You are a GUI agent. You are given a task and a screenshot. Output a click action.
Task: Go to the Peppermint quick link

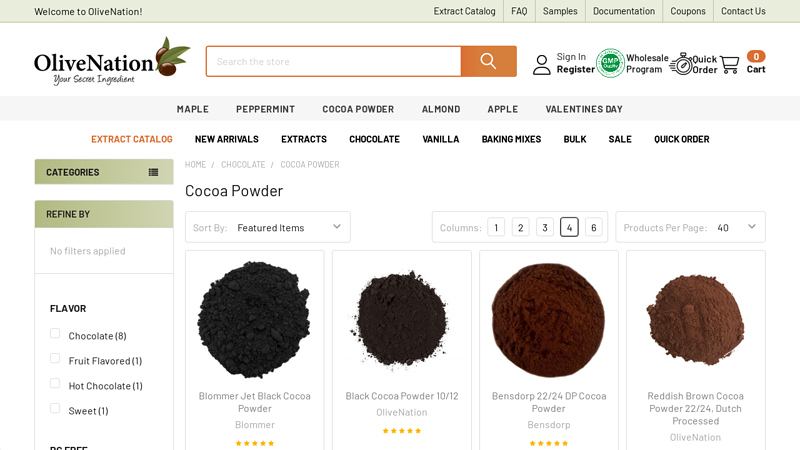click(265, 109)
